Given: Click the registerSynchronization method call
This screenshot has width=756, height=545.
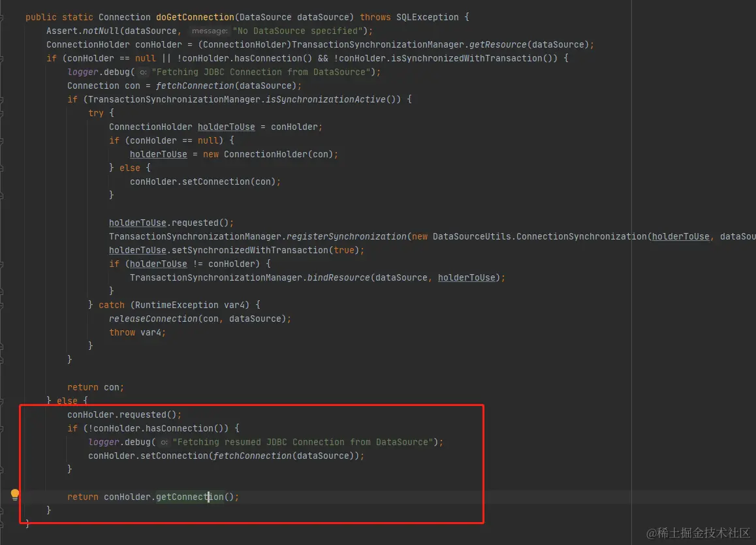Looking at the screenshot, I should pyautogui.click(x=347, y=236).
